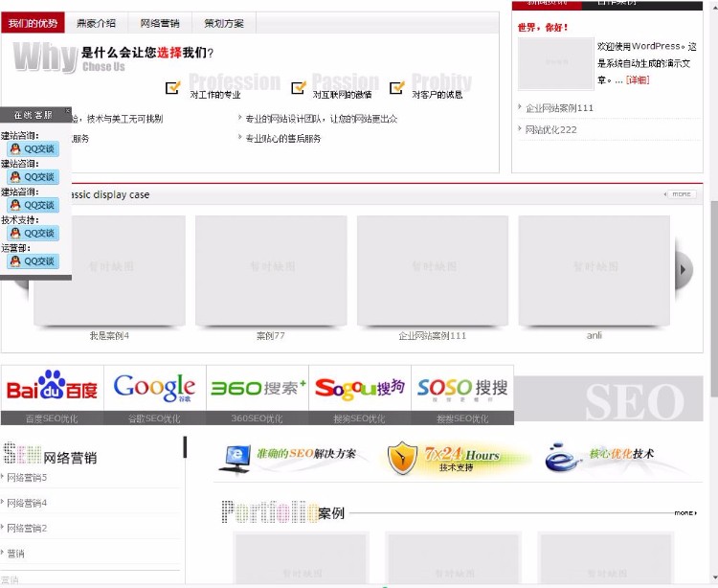Click 专业贴心的售后服务 bullet text
The width and height of the screenshot is (718, 588).
point(283,138)
